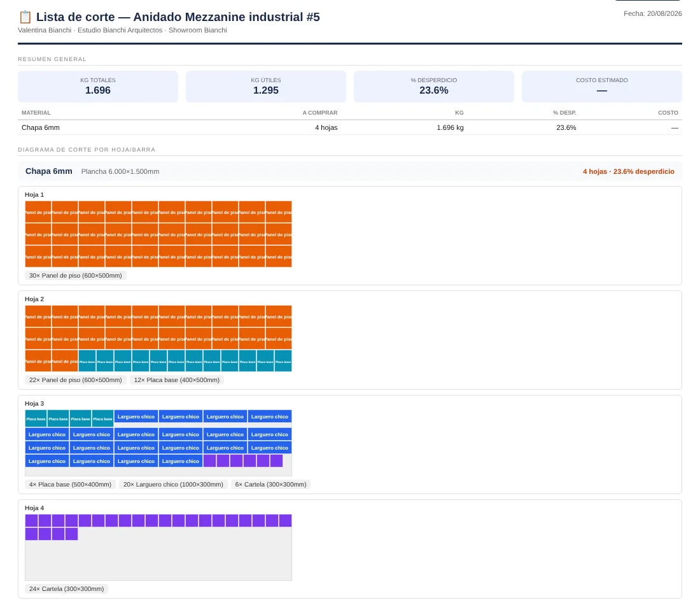Select the 'Chapa 6mm' cell in the materials table
The width and height of the screenshot is (700, 605).
[41, 127]
